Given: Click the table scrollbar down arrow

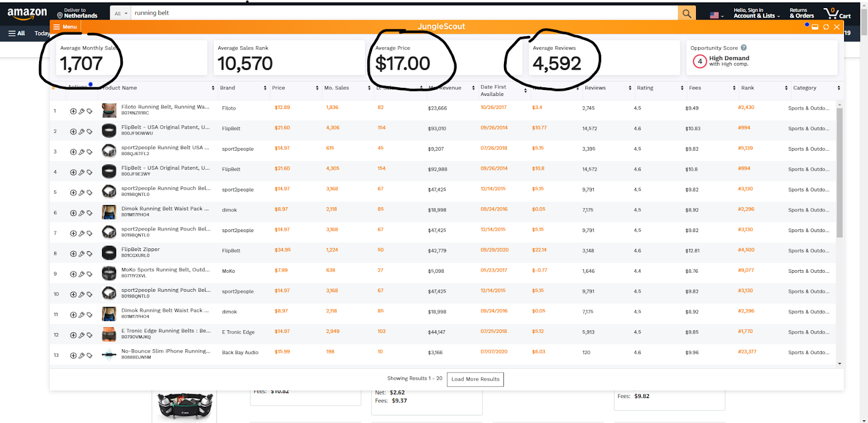Looking at the screenshot, I should click(840, 364).
